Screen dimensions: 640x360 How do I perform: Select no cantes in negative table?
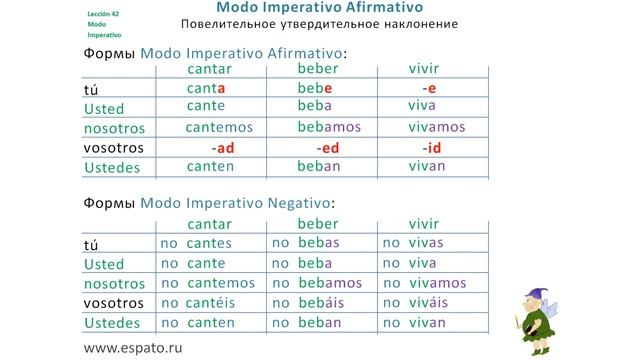point(196,243)
